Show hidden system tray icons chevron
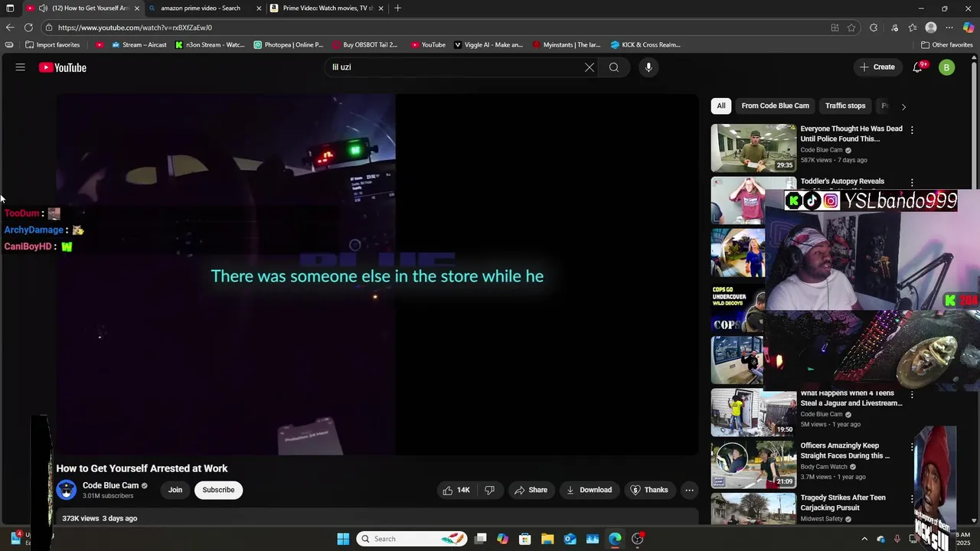The image size is (980, 551). click(864, 539)
